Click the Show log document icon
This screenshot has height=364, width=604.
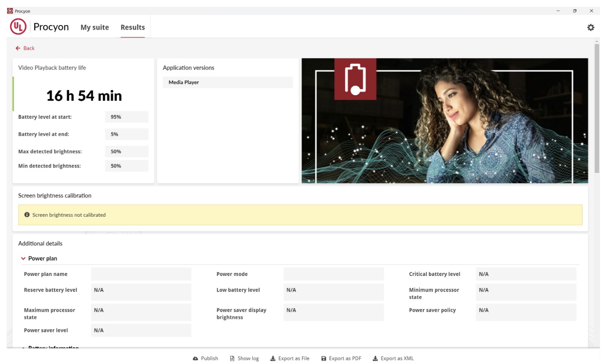232,358
